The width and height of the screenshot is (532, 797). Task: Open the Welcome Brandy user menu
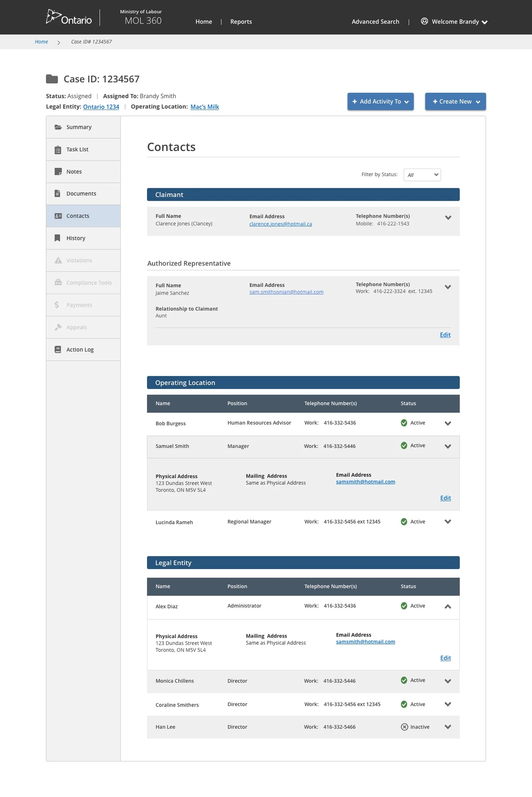(x=454, y=22)
